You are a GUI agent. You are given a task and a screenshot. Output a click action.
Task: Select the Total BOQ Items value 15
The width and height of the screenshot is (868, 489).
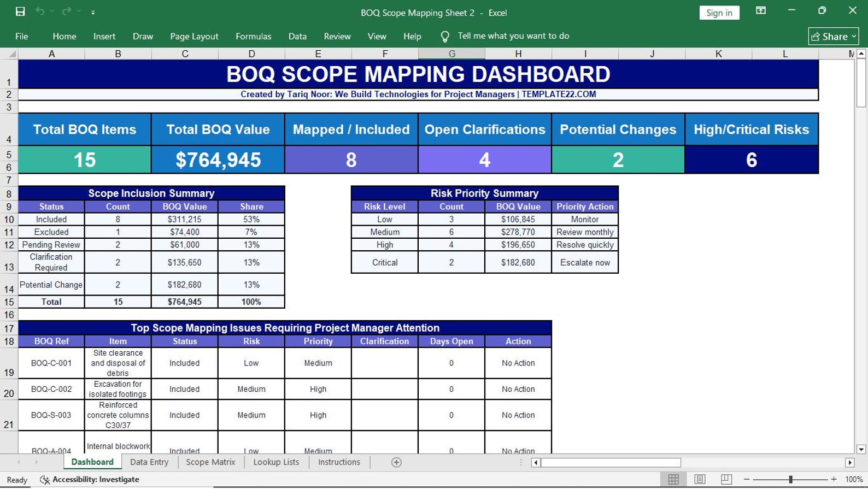[85, 160]
